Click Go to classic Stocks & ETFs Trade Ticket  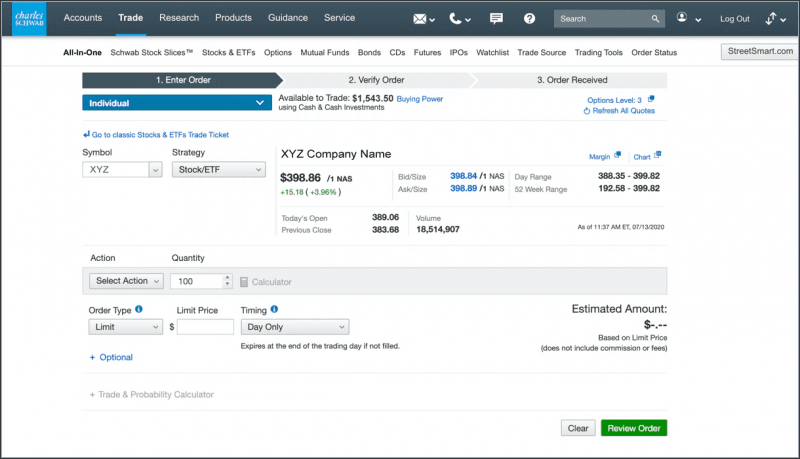coord(160,135)
